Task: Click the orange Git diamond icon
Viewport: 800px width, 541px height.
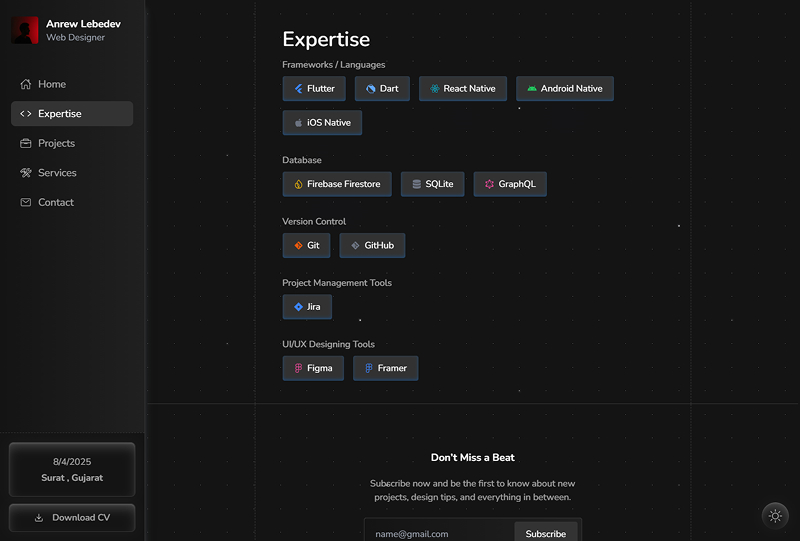Action: click(x=298, y=245)
